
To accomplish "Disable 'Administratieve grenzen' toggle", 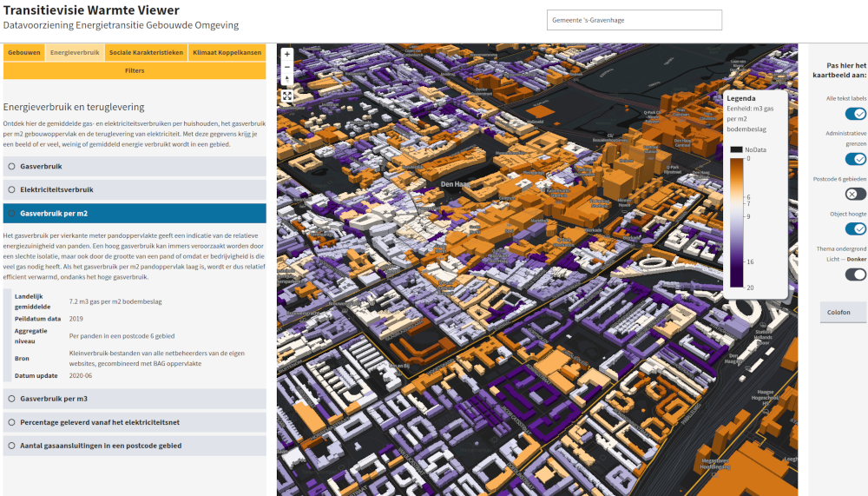I will coord(855,159).
